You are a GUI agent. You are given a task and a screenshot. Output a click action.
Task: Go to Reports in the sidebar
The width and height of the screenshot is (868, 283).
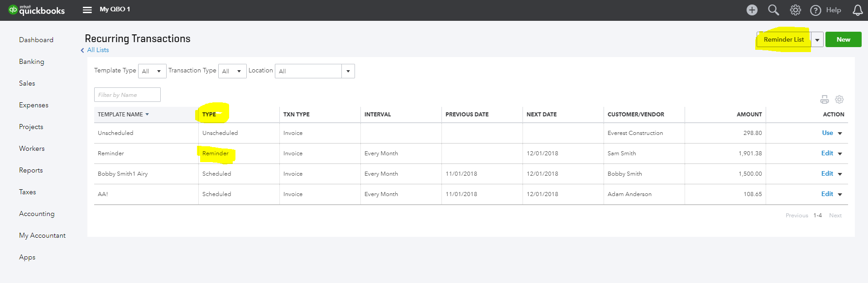pyautogui.click(x=31, y=170)
